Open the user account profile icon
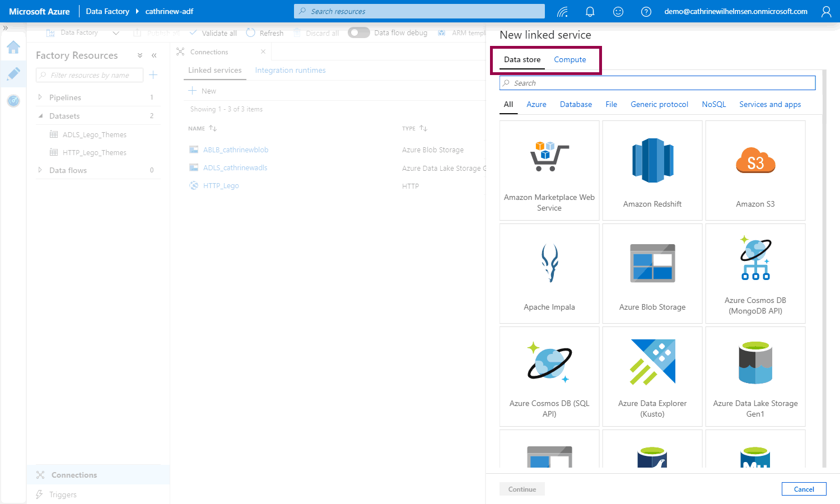 [826, 12]
